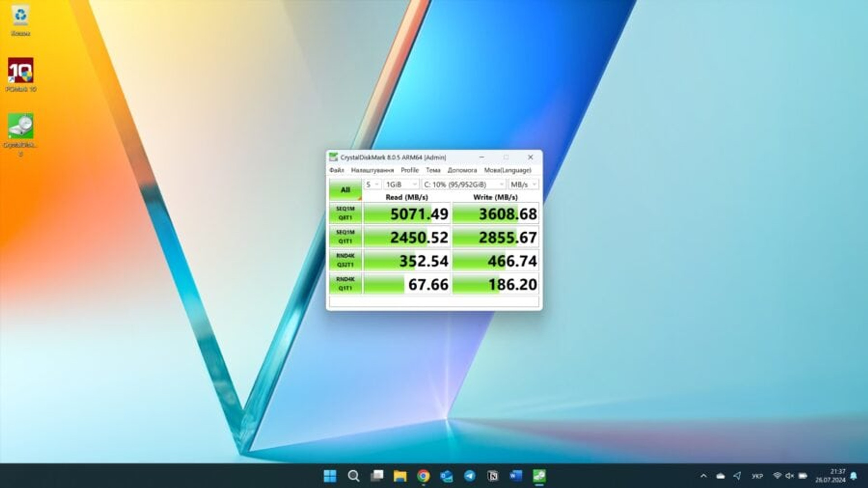868x488 pixels.
Task: Click the CrystalDiskMark title bar icon
Action: 333,157
